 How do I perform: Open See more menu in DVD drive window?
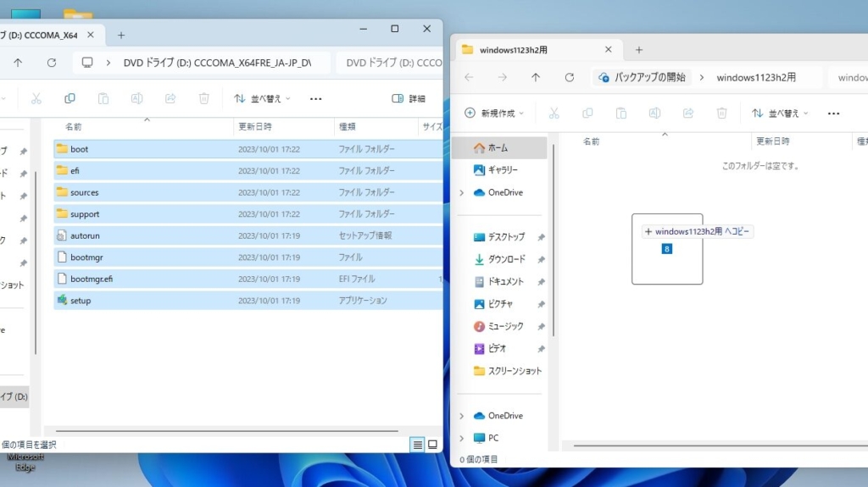pyautogui.click(x=315, y=98)
